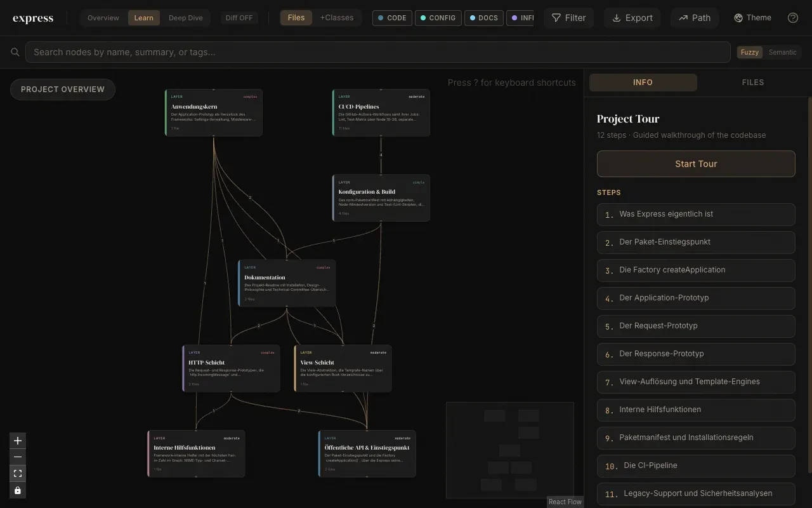Viewport: 812px width, 508px height.
Task: Zoom in on the graph canvas
Action: [18, 441]
